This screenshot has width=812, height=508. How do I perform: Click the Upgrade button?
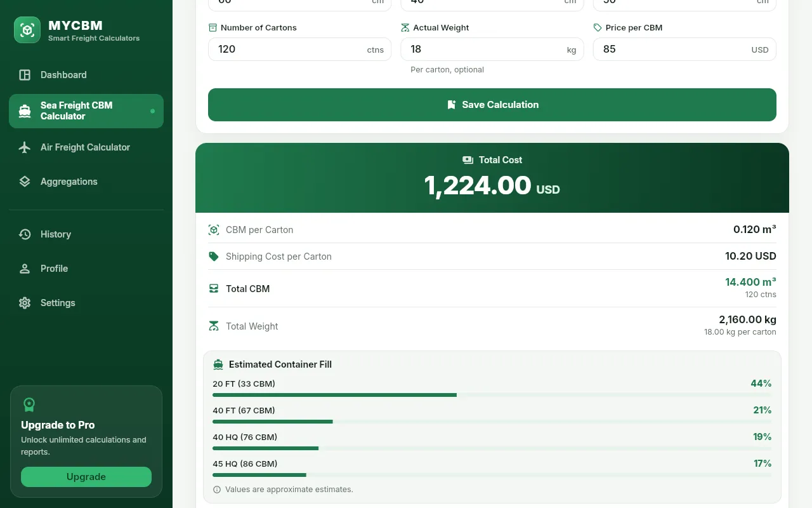[86, 477]
